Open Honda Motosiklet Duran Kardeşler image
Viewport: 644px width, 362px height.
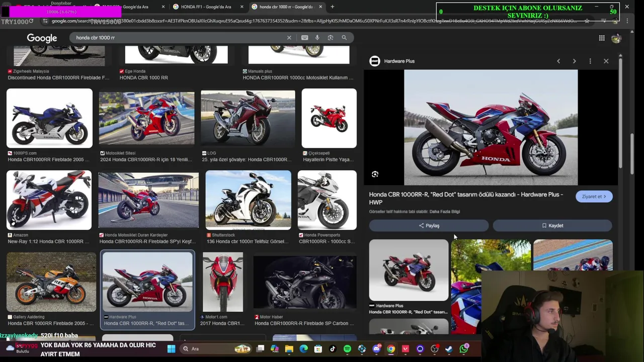coord(148,200)
